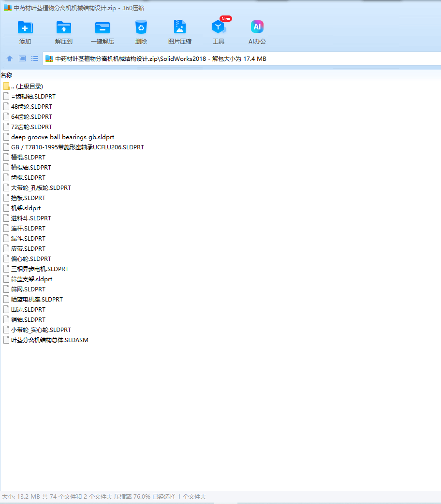This screenshot has width=441, height=504.
Task: Go up one level with the blue arrow
Action: [x=10, y=58]
